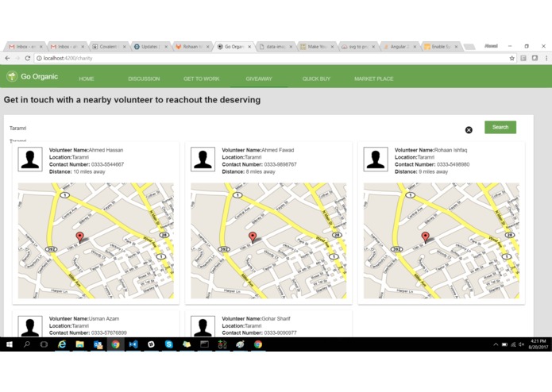Viewport: 552px width, 392px height.
Task: Click the green Search button
Action: pos(500,127)
